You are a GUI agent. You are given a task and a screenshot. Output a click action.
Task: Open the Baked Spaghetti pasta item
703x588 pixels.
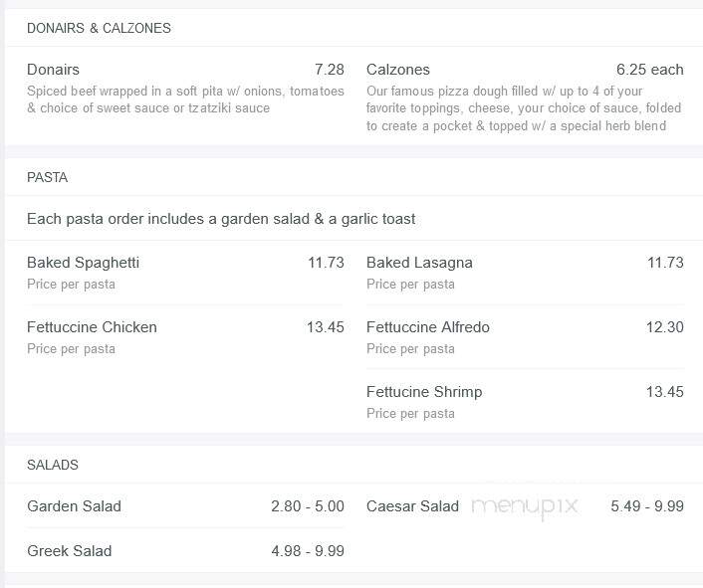[x=83, y=263]
